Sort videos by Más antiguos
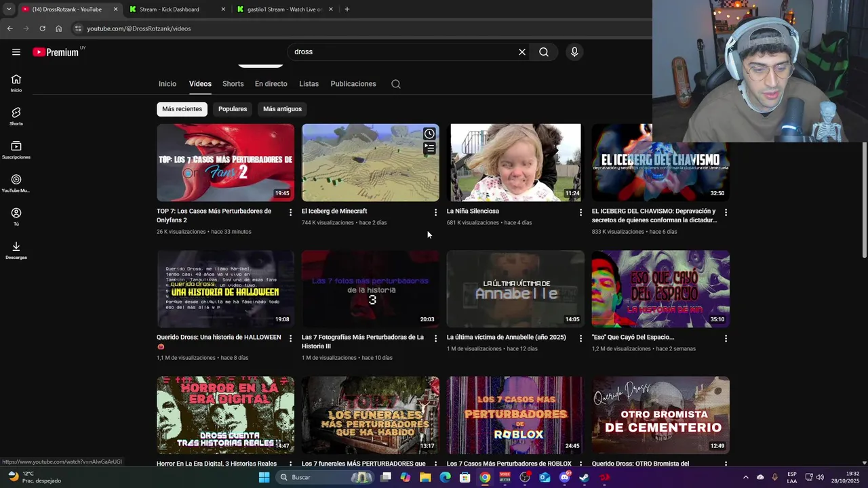Image resolution: width=868 pixels, height=488 pixels. tap(282, 109)
